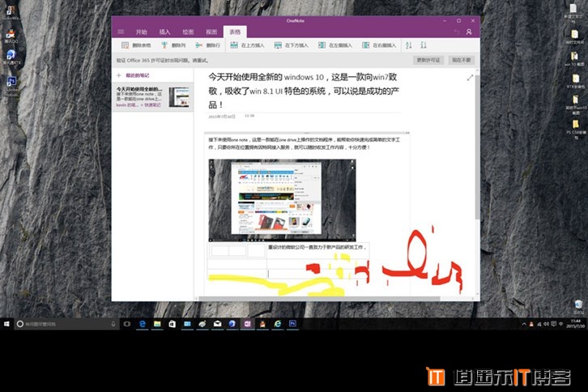This screenshot has height=392, width=588.
Task: Click the taskbar clock showing 11:44
Action: pos(575,324)
